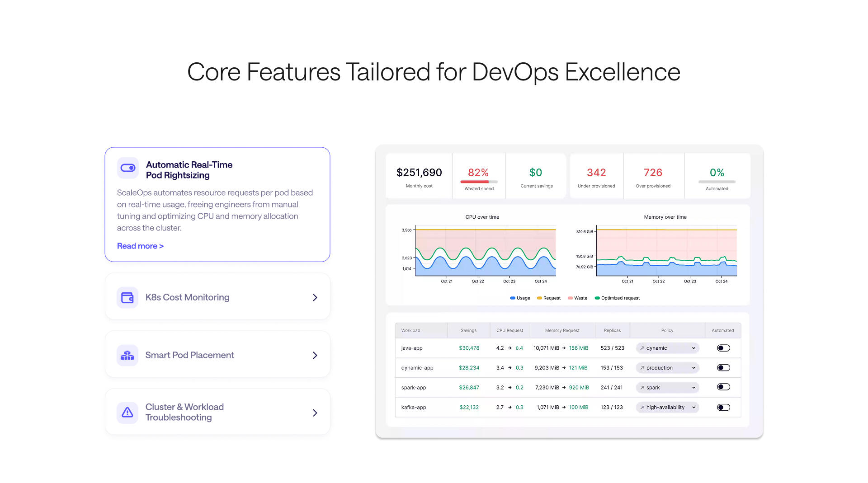
Task: Click the $22,132 savings value
Action: point(469,408)
